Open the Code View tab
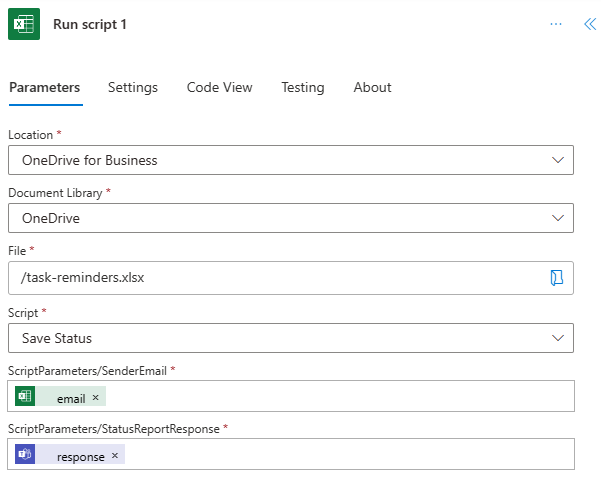Screen dimensions: 601x480 pos(219,87)
